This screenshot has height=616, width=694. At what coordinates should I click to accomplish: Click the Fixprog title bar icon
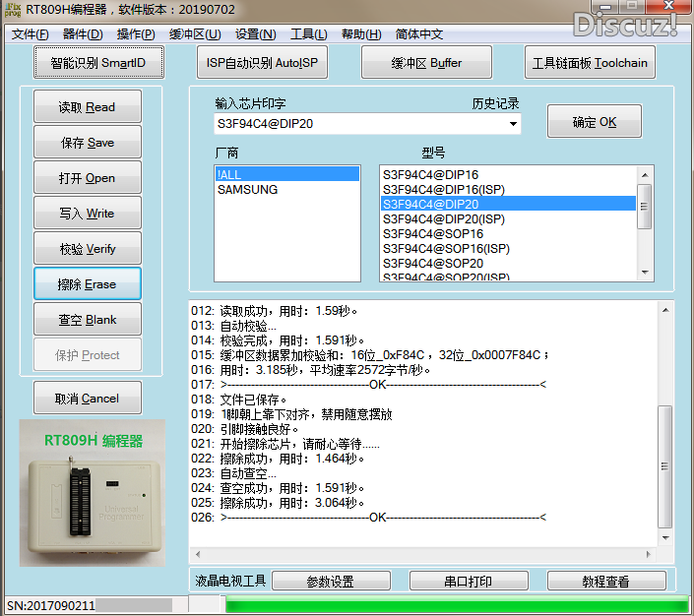[13, 9]
